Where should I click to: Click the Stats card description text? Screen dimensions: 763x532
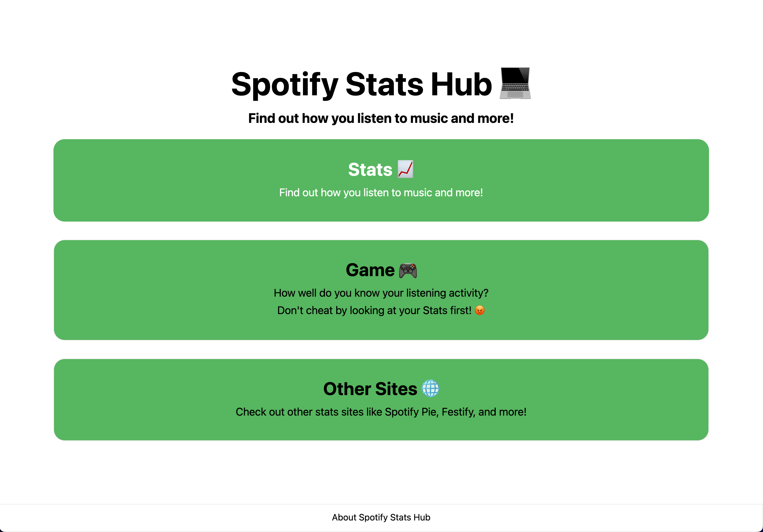pos(381,192)
